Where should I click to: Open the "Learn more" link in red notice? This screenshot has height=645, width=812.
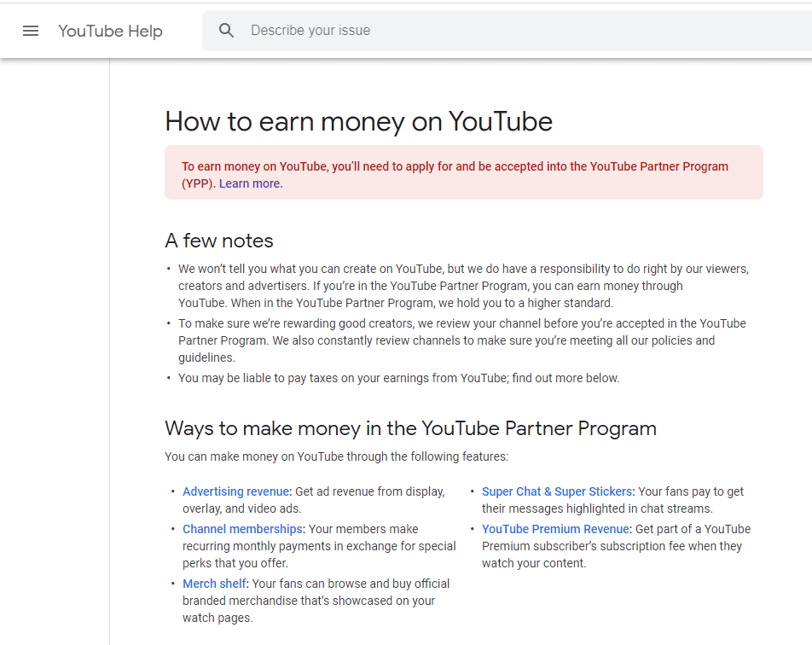tap(251, 183)
